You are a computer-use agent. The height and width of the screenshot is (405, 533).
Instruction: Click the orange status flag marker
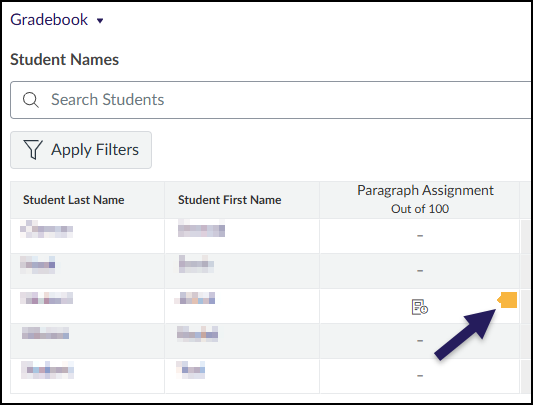pos(508,300)
